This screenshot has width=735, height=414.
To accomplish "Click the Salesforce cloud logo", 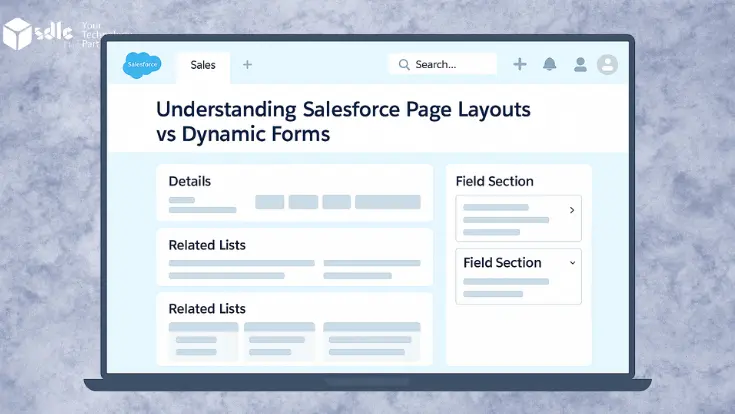I will (142, 65).
